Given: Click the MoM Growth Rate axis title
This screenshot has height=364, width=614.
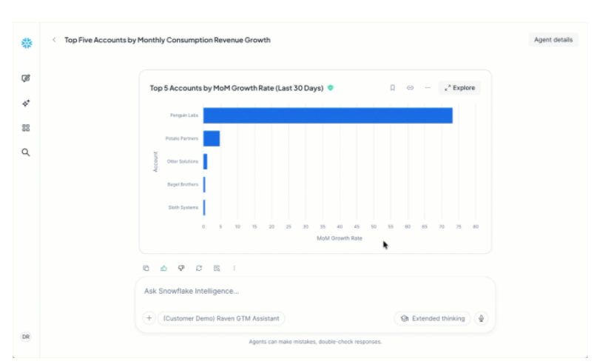Looking at the screenshot, I should pyautogui.click(x=340, y=238).
